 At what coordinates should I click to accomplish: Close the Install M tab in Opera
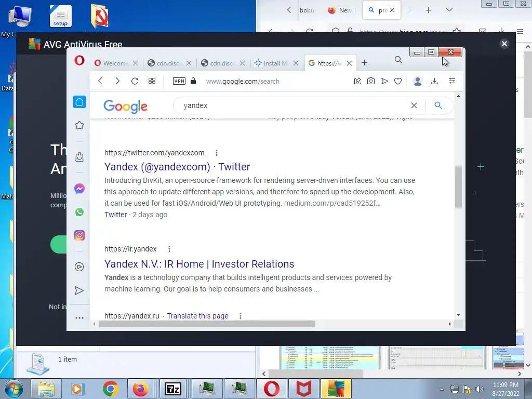click(296, 63)
